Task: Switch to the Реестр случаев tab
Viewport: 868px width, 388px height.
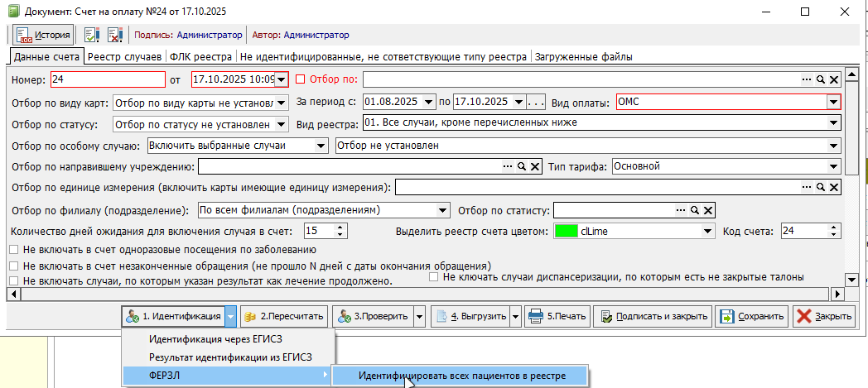Action: pyautogui.click(x=124, y=57)
